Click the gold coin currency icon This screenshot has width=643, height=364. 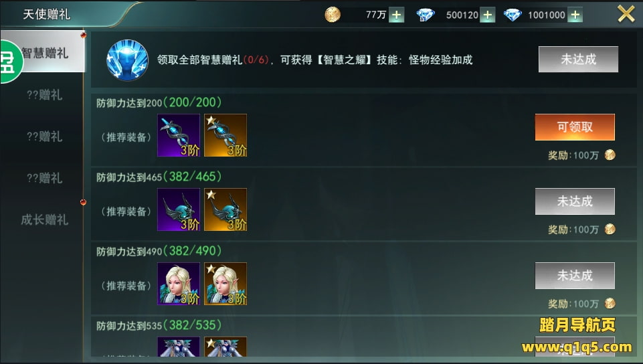[x=333, y=15]
